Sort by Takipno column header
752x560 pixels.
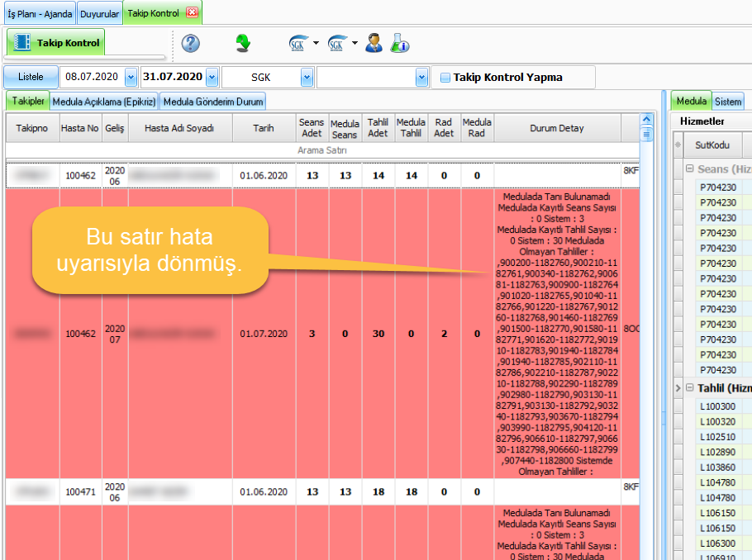[32, 128]
